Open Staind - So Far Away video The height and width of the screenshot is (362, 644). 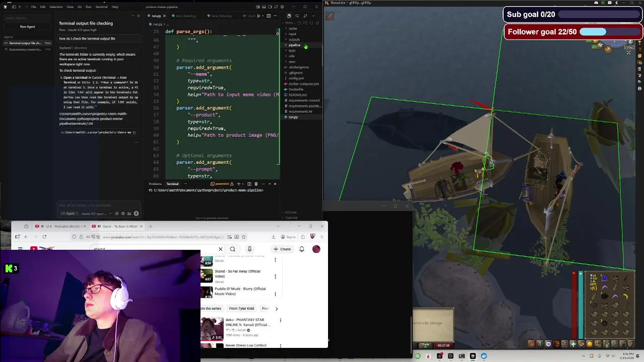pyautogui.click(x=237, y=274)
